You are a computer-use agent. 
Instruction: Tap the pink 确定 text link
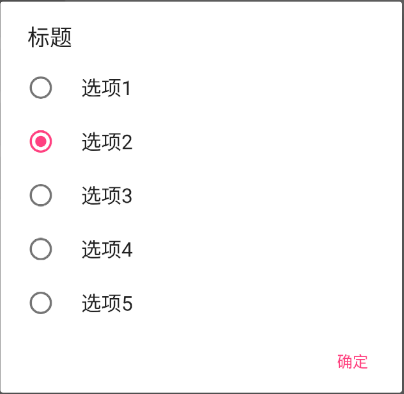tap(352, 362)
